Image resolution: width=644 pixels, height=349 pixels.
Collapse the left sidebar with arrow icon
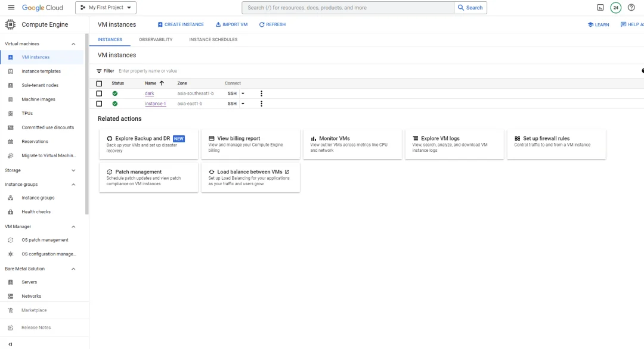(10, 344)
